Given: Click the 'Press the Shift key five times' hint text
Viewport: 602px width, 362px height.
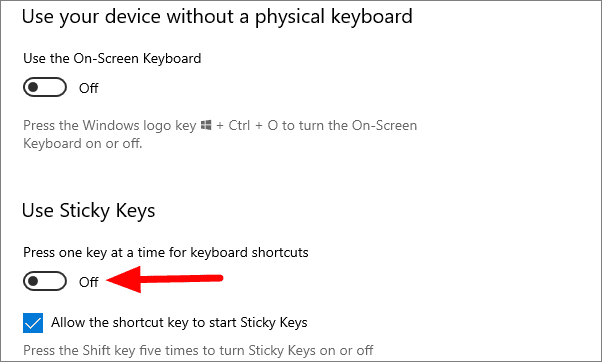Looking at the screenshot, I should click(x=198, y=350).
